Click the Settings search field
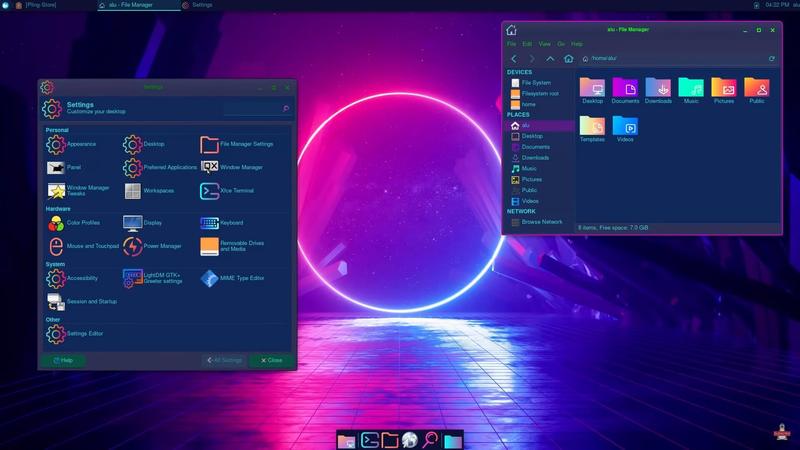 (x=255, y=108)
